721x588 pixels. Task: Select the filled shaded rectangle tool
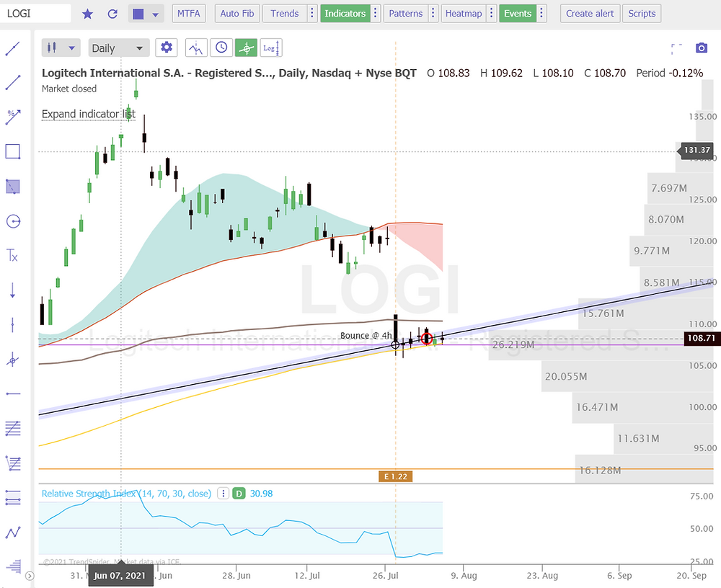pyautogui.click(x=13, y=187)
